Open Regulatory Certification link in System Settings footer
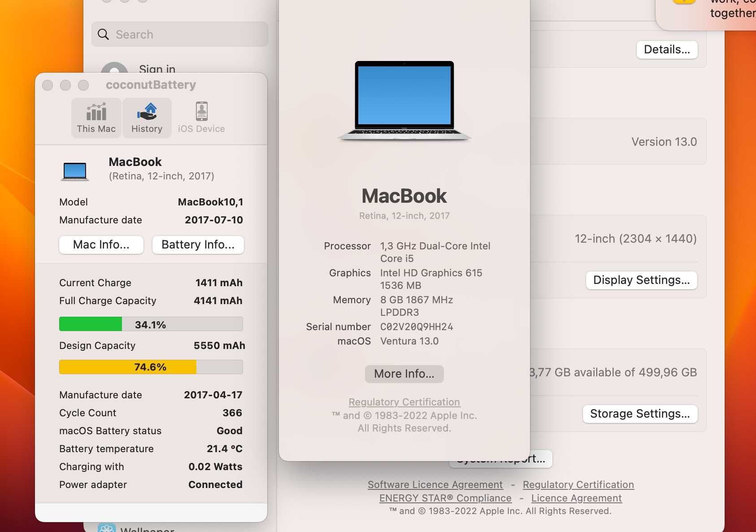The width and height of the screenshot is (756, 532). pos(578,484)
